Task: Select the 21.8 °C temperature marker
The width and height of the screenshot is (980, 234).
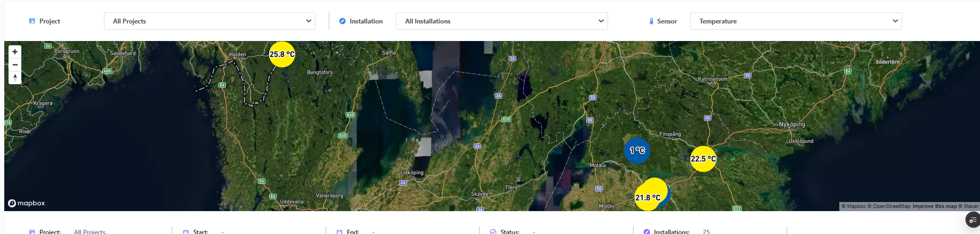Action: click(647, 198)
